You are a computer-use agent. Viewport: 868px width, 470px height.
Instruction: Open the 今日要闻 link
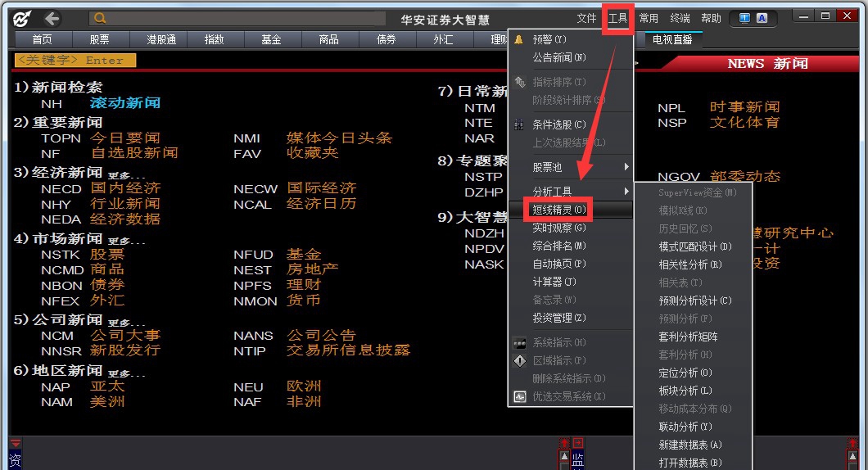pyautogui.click(x=125, y=138)
